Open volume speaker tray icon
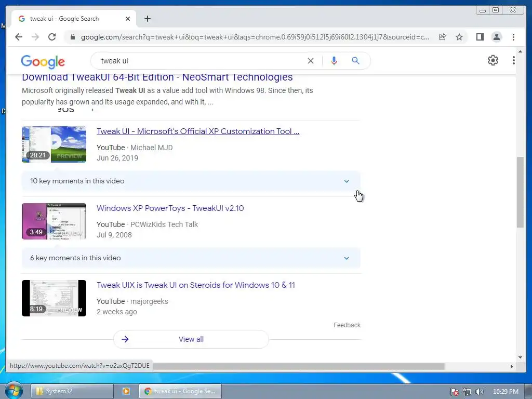This screenshot has width=532, height=399. 479,392
